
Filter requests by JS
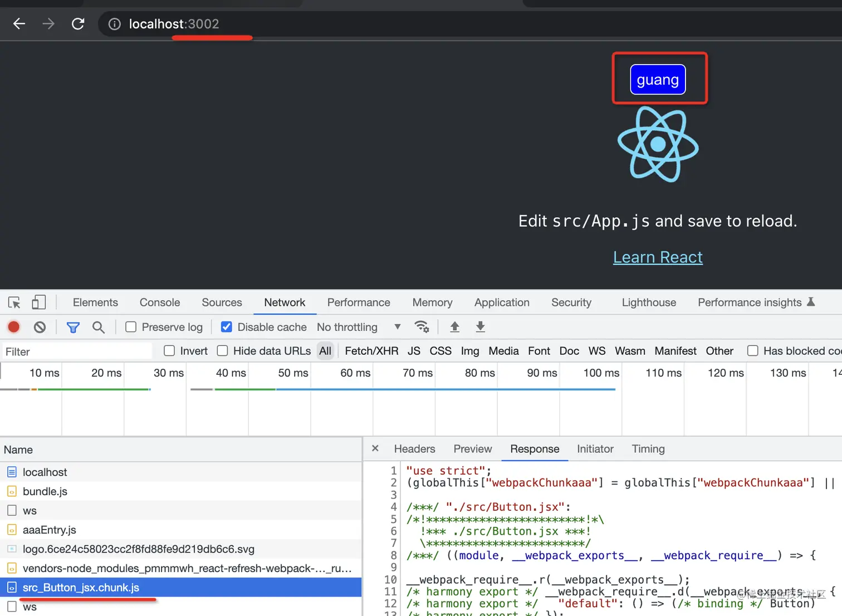coord(414,351)
